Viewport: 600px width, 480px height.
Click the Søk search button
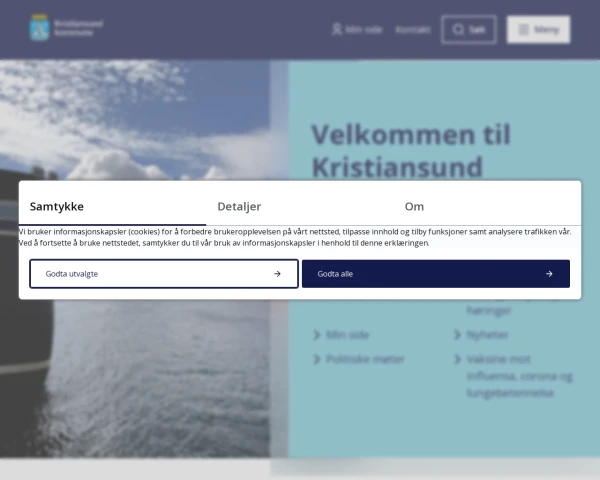click(x=469, y=29)
